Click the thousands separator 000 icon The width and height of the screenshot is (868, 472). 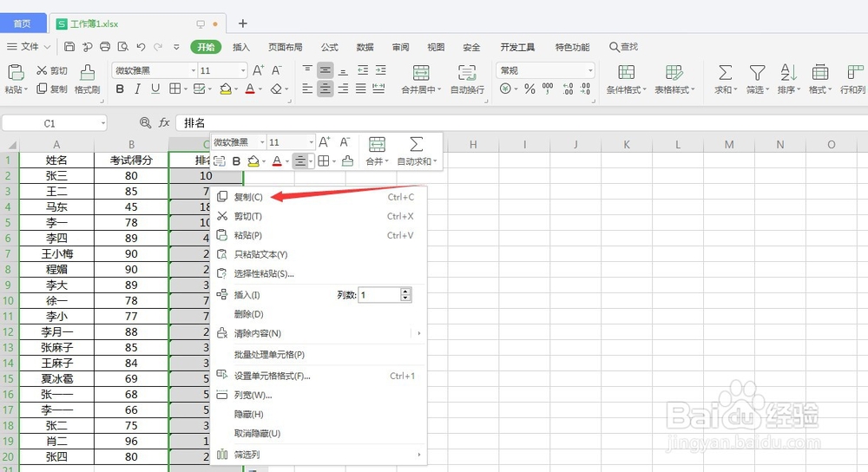pos(548,88)
